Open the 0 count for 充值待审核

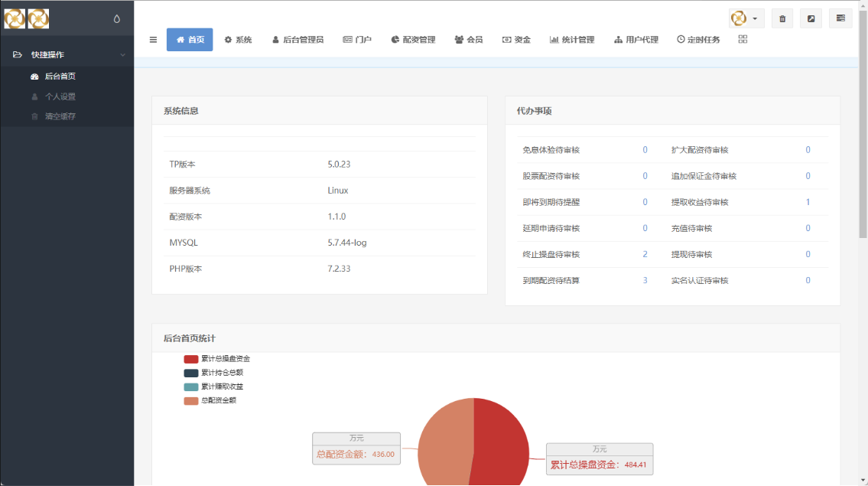pyautogui.click(x=808, y=228)
